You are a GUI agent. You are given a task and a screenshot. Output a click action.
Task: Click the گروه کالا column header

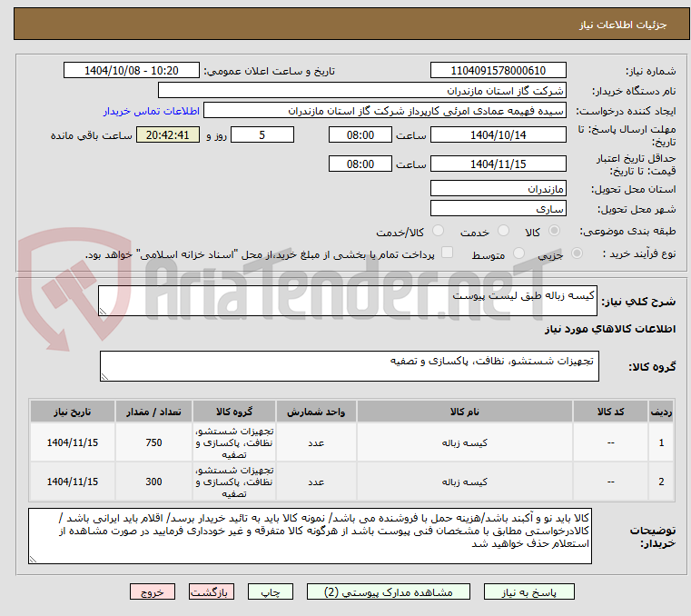[234, 412]
